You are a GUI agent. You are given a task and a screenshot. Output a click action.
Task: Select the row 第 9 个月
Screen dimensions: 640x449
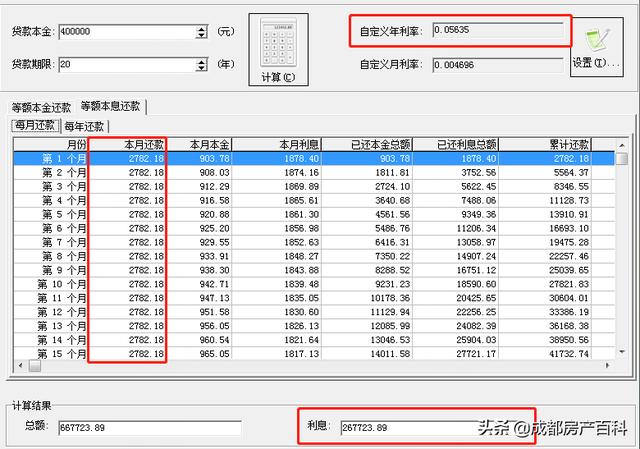[x=314, y=270]
